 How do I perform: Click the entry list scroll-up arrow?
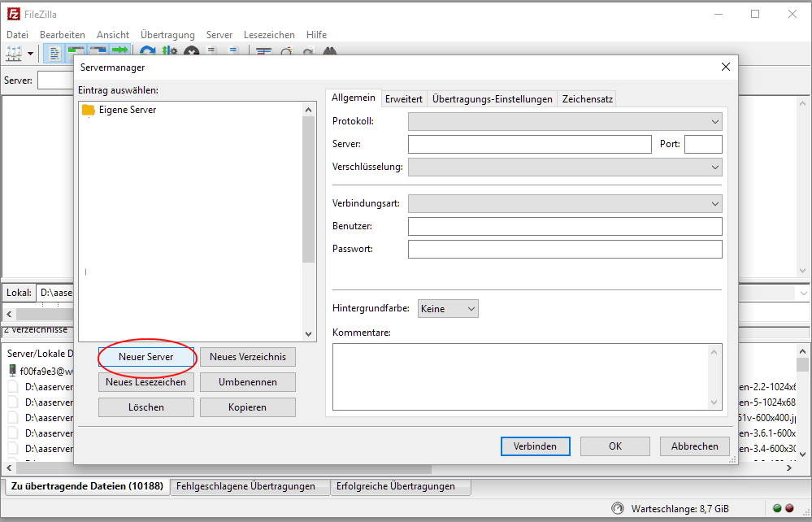(309, 110)
